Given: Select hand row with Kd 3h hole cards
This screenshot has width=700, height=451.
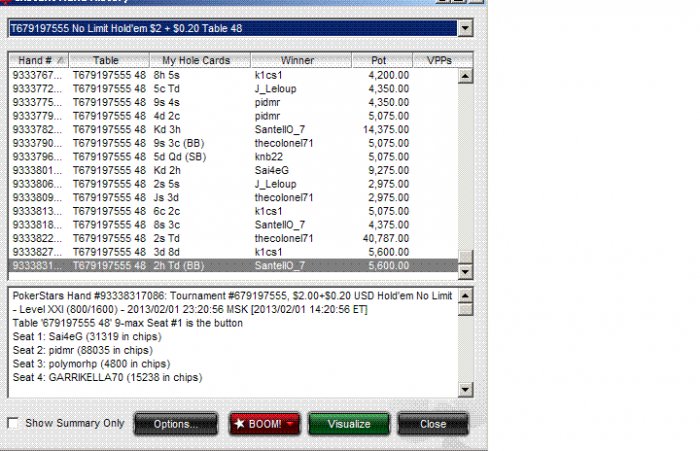Looking at the screenshot, I should pyautogui.click(x=233, y=129).
